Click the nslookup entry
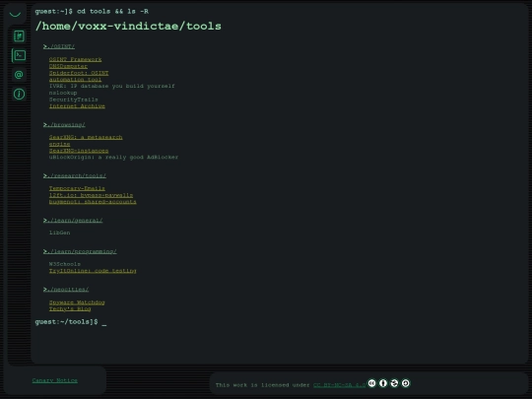The height and width of the screenshot is (399, 532). (x=63, y=93)
